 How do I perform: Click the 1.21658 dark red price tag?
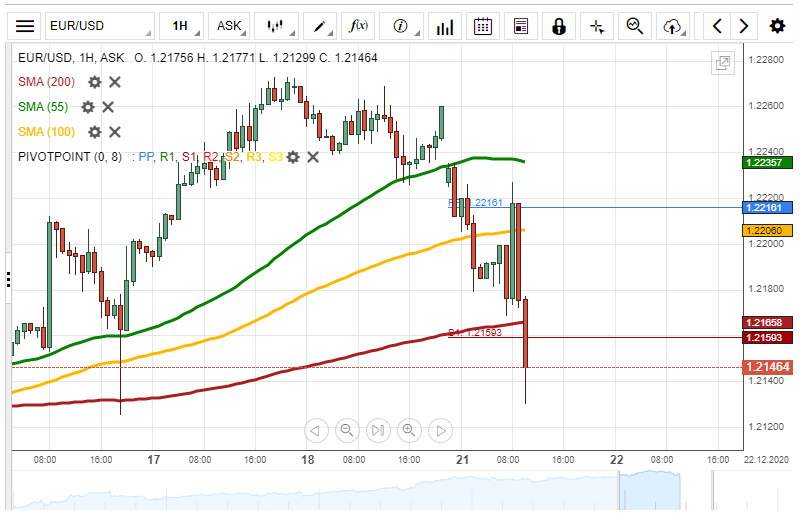[x=767, y=323]
